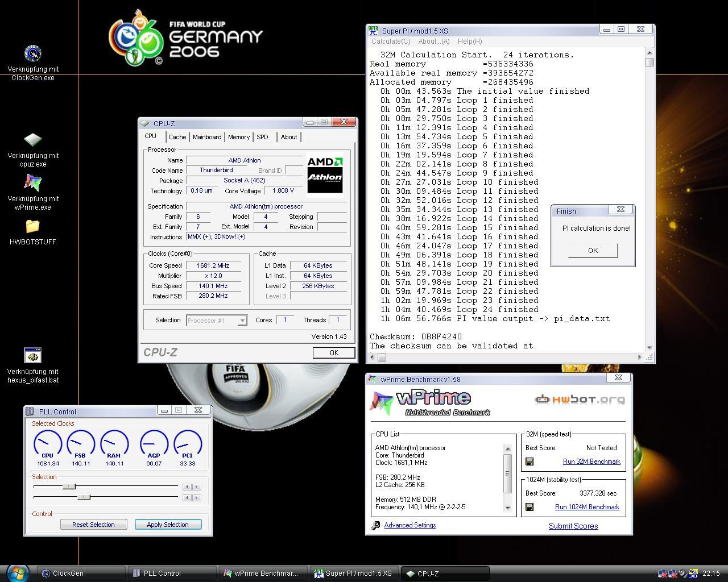Switch to the Mainboard tab in CPU-Z
This screenshot has width=728, height=582.
click(207, 137)
